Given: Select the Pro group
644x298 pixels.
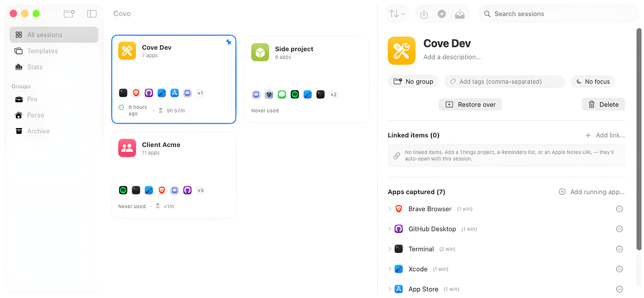Looking at the screenshot, I should pos(54,99).
